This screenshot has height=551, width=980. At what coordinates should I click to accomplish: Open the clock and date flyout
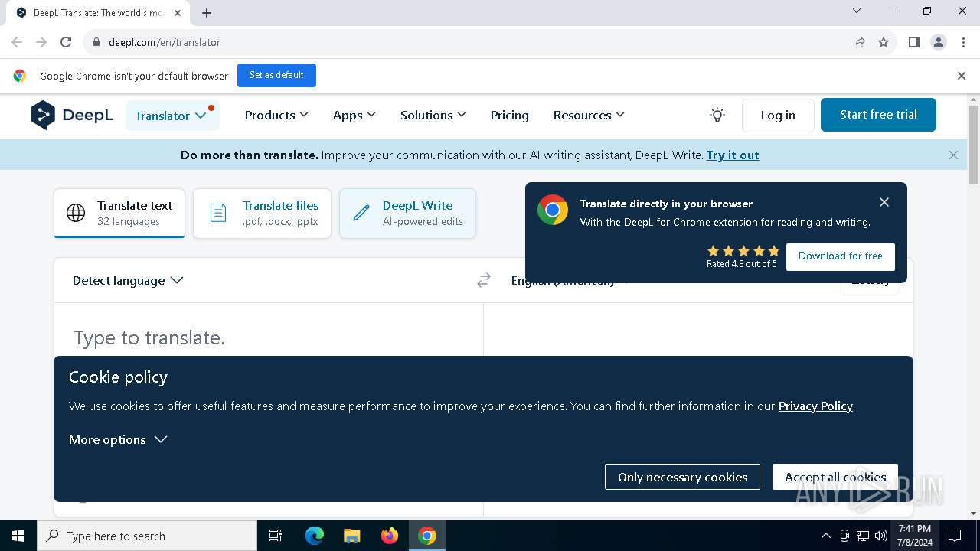914,536
